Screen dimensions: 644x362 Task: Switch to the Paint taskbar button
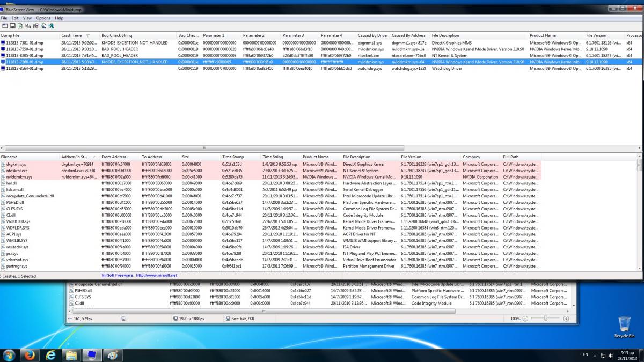112,355
